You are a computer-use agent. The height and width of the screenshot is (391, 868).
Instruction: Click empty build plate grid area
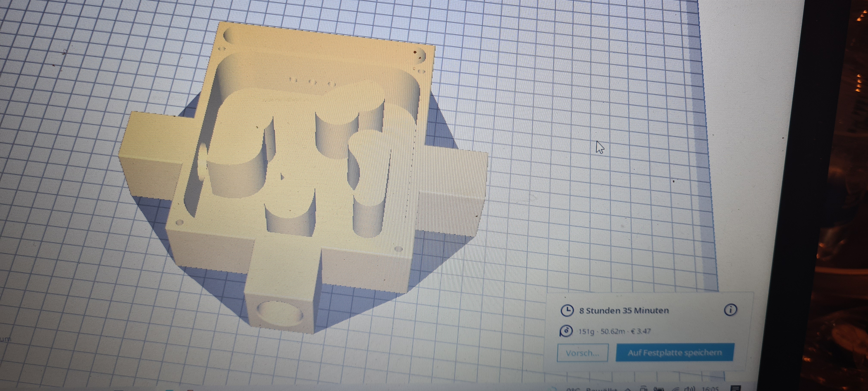(x=573, y=84)
